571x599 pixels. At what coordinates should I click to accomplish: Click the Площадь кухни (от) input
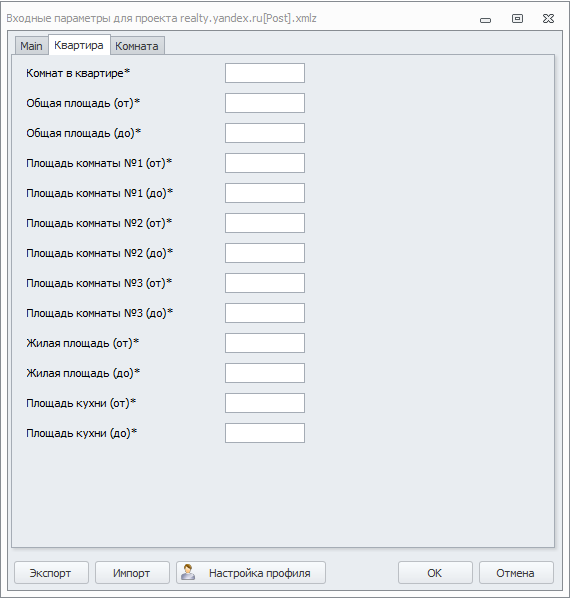tap(265, 403)
